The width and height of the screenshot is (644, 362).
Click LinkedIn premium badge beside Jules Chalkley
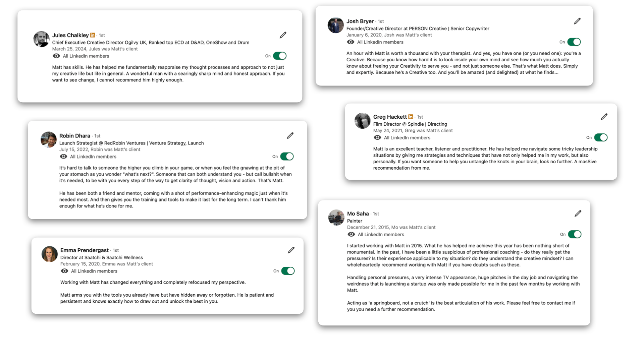(93, 35)
